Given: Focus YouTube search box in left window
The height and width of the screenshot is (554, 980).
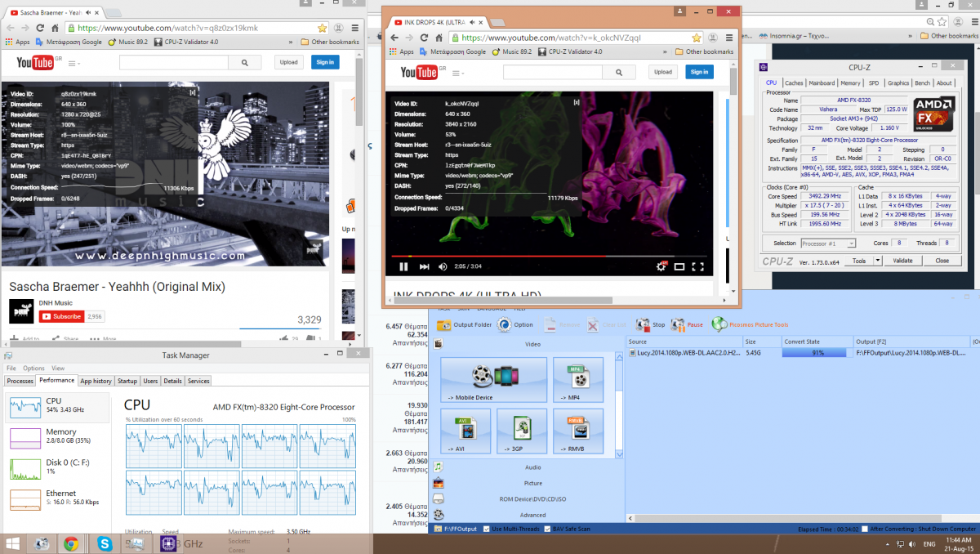Looking at the screenshot, I should [173, 62].
